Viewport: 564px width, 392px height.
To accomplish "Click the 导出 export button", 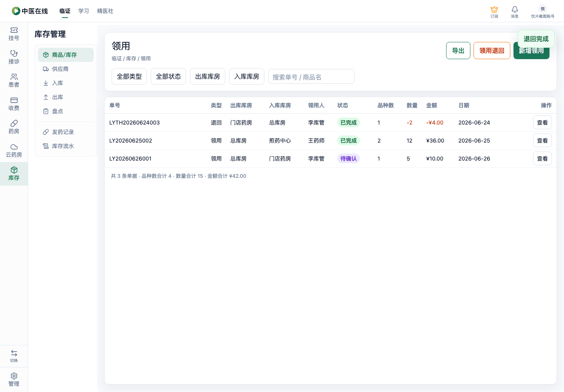I will tap(458, 51).
